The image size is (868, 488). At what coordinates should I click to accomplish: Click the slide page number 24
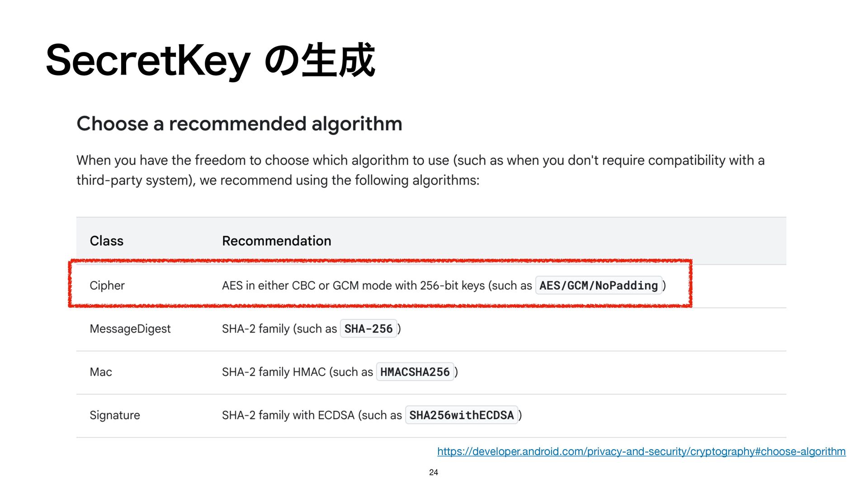click(434, 472)
